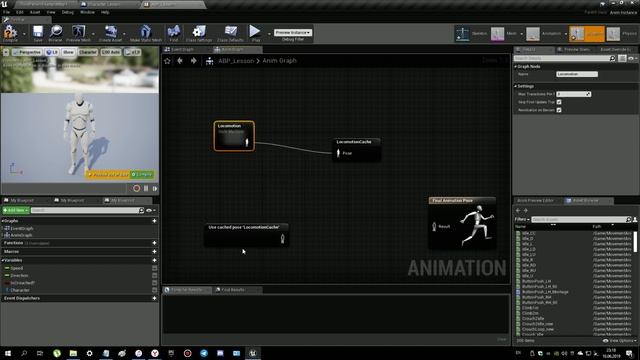Click the Show viewport button
The width and height of the screenshot is (640, 360).
(69, 52)
